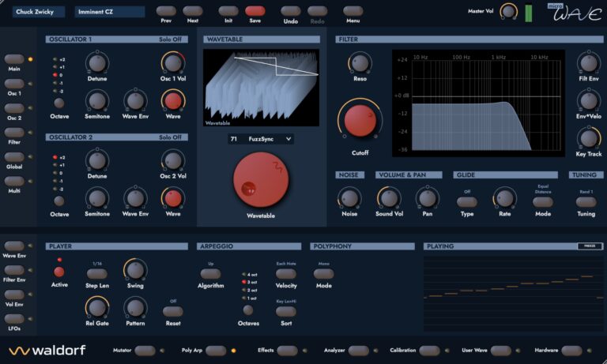Click the Init button
The width and height of the screenshot is (607, 364).
pos(228,11)
